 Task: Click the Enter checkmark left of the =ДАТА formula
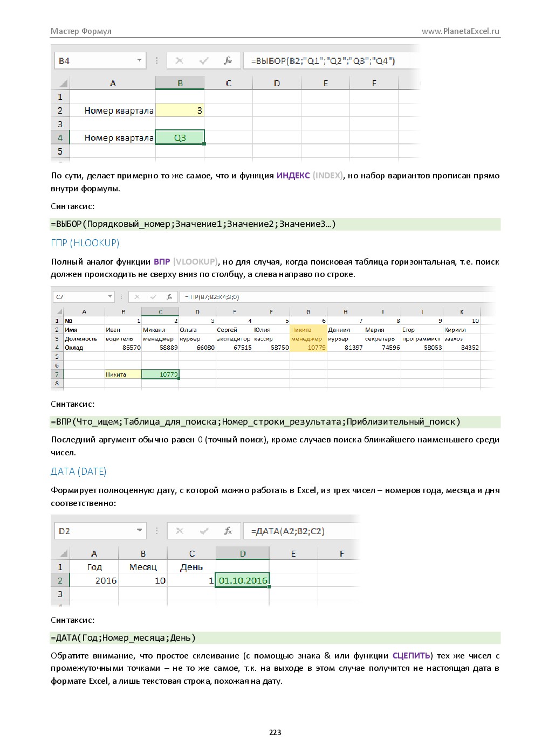[x=204, y=531]
